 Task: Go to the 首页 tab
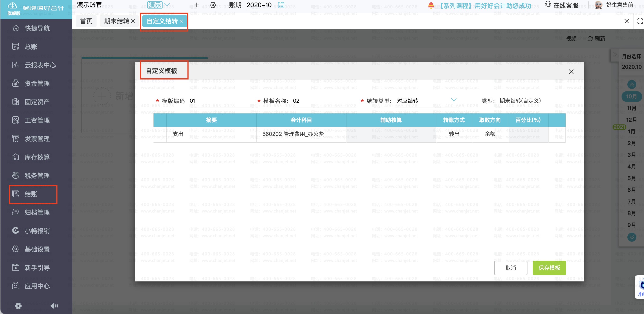pyautogui.click(x=86, y=21)
